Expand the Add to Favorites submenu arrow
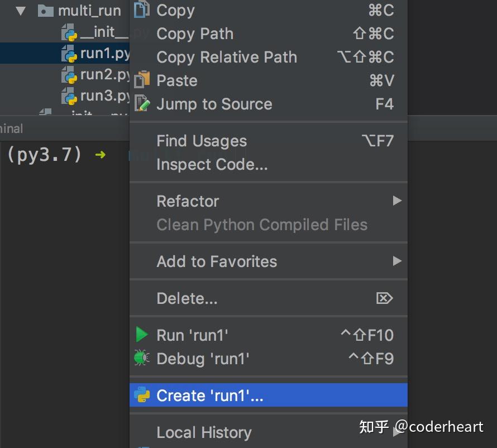This screenshot has width=497, height=448. point(396,261)
